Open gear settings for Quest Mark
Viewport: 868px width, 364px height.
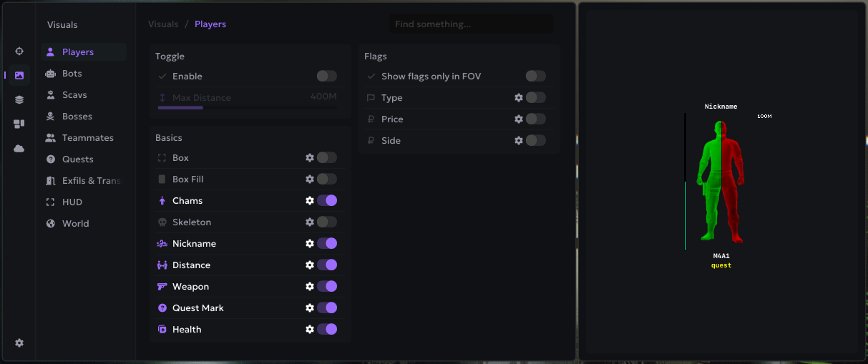(310, 308)
